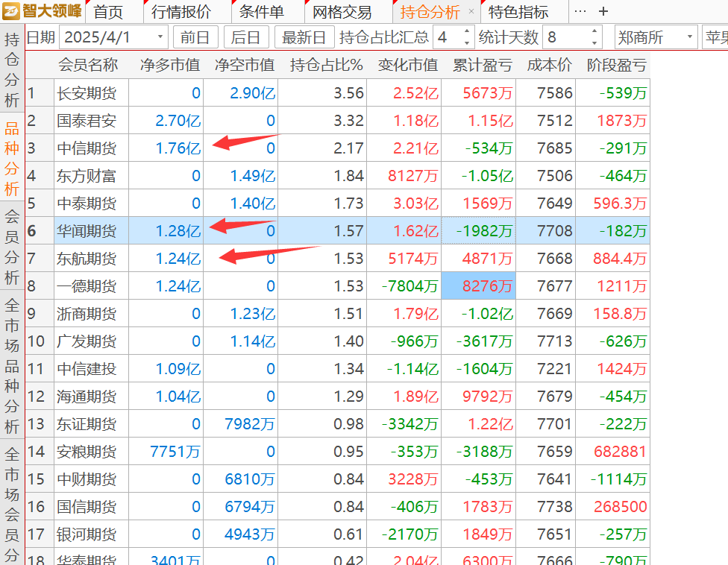The image size is (728, 565).
Task: Sort by 累计盈亏 column header
Action: pos(483,65)
